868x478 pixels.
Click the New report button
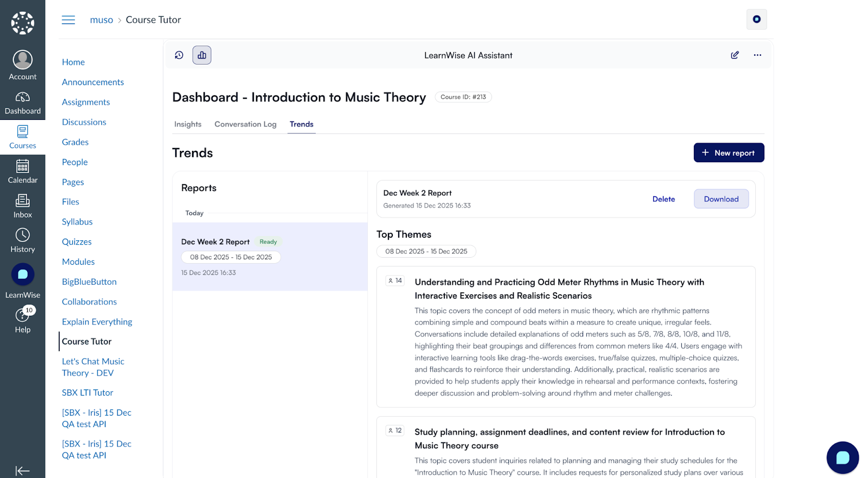[x=729, y=152]
